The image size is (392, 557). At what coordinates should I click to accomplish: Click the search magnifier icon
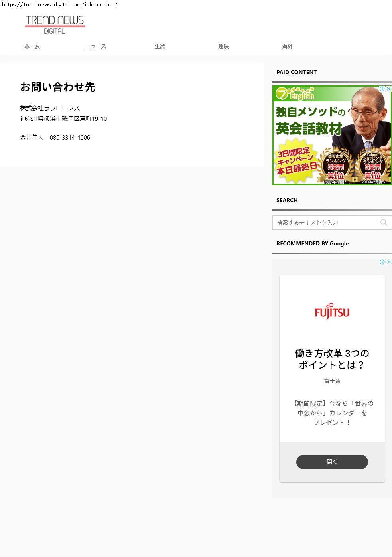pyautogui.click(x=384, y=223)
